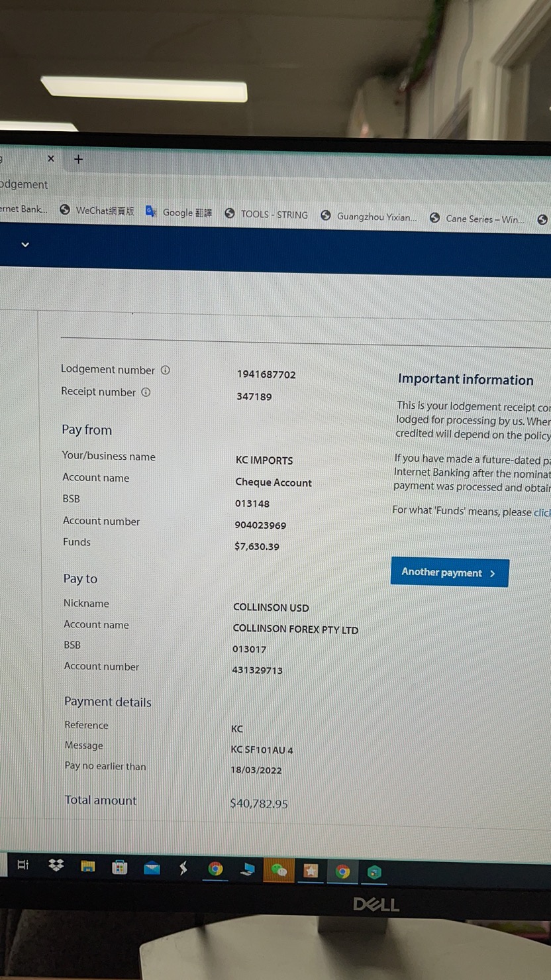Open the lightning bolt app taskbar icon
Viewport: 551px width, 980px height.
tap(183, 868)
